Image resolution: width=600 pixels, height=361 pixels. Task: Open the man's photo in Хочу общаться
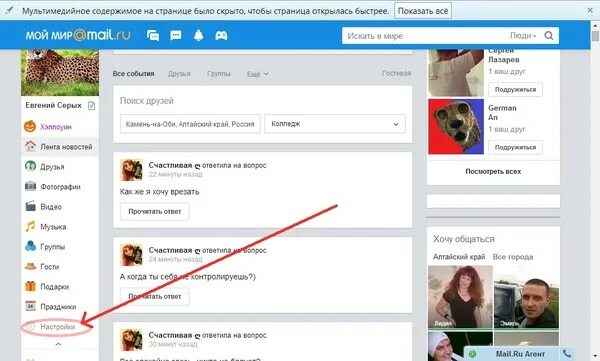(526, 297)
